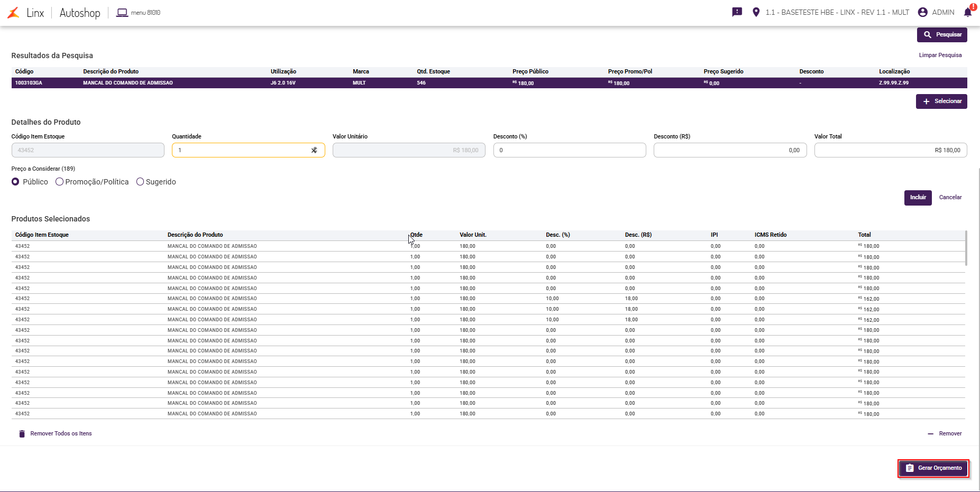Select the search result row code 1003103GA
This screenshot has width=980, height=492.
(x=489, y=83)
